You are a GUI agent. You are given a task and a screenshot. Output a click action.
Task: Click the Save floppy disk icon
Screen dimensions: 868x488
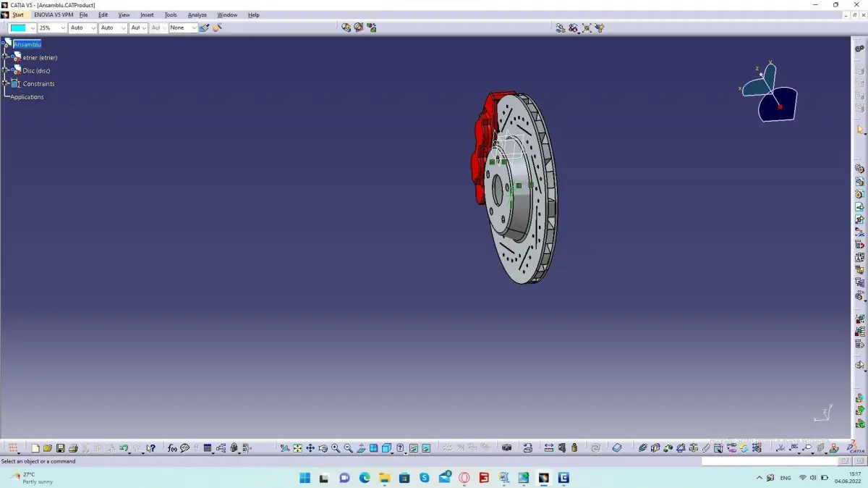point(61,448)
